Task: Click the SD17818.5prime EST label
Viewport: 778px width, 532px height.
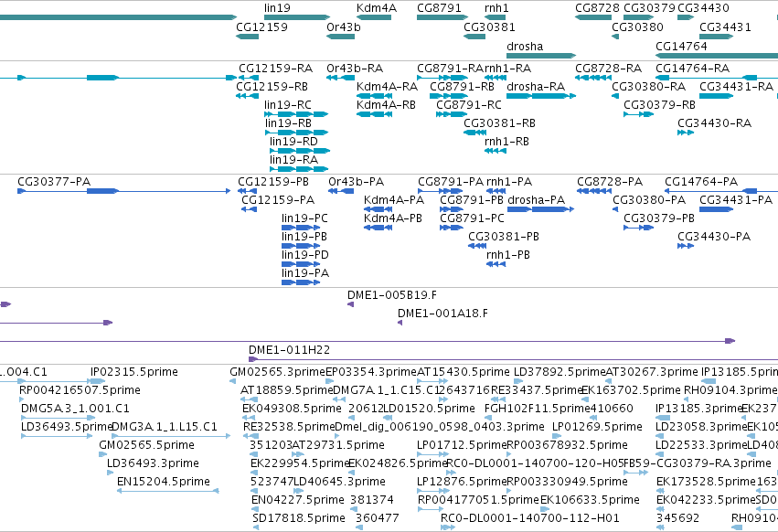Action: (299, 518)
